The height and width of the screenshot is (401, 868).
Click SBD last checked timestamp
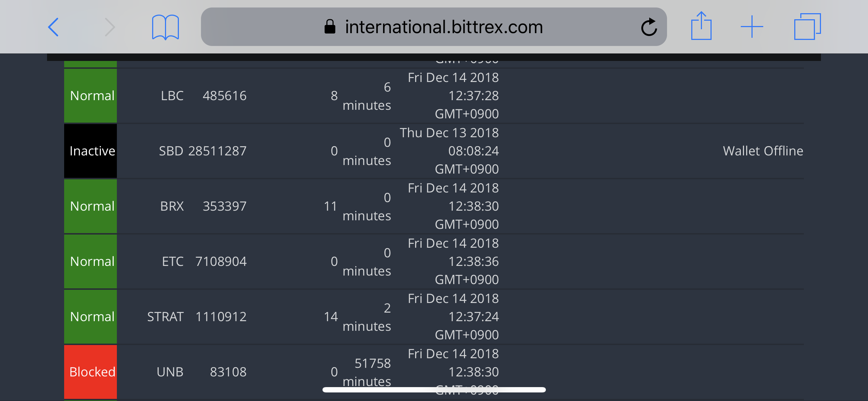click(450, 151)
